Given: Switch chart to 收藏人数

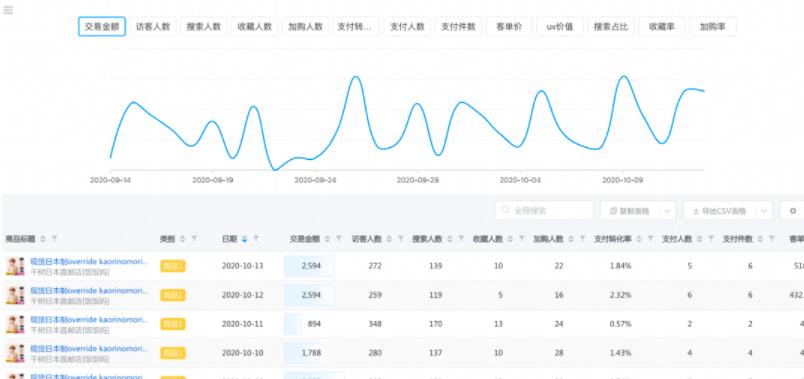Looking at the screenshot, I should 255,27.
